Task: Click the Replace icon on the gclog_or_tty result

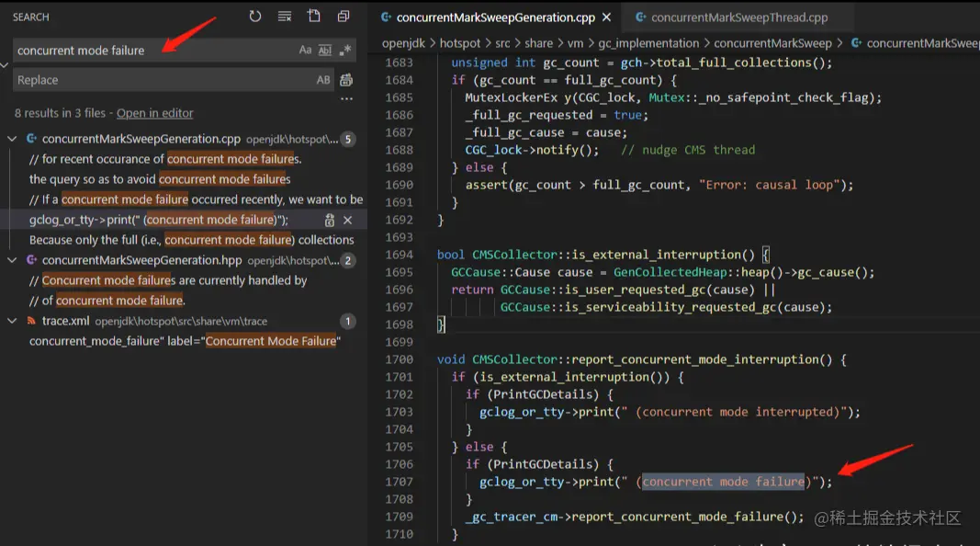Action: tap(330, 221)
